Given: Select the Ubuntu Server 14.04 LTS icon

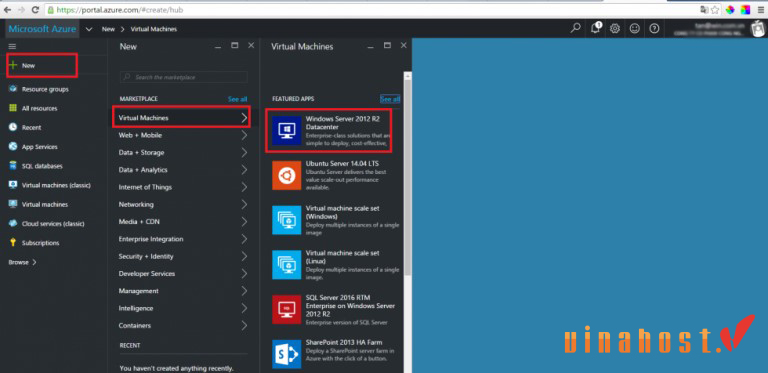Looking at the screenshot, I should pyautogui.click(x=287, y=175).
